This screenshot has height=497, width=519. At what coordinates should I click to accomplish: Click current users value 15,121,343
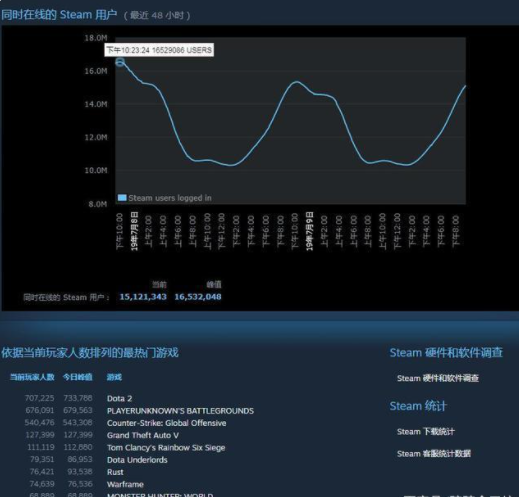[x=143, y=297]
